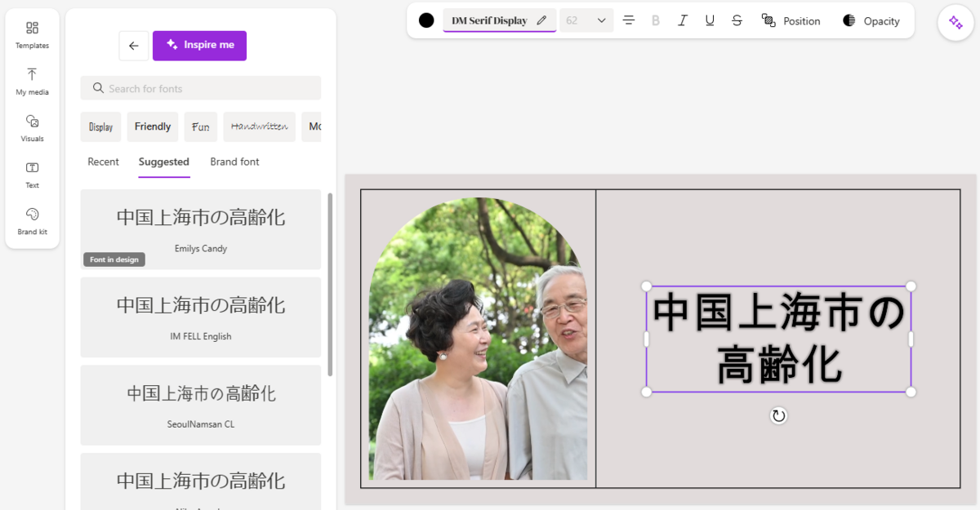Filter fonts by Friendly style
The image size is (980, 510).
(153, 126)
